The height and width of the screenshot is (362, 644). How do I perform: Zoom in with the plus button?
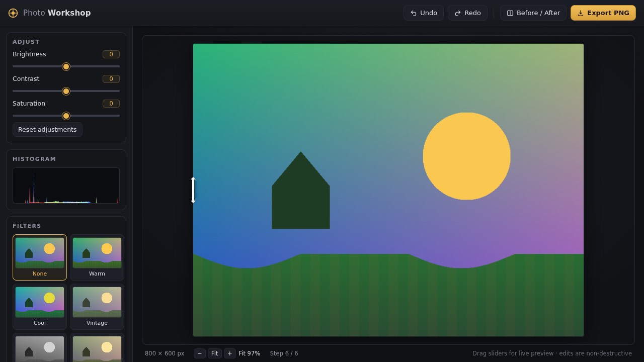click(230, 353)
